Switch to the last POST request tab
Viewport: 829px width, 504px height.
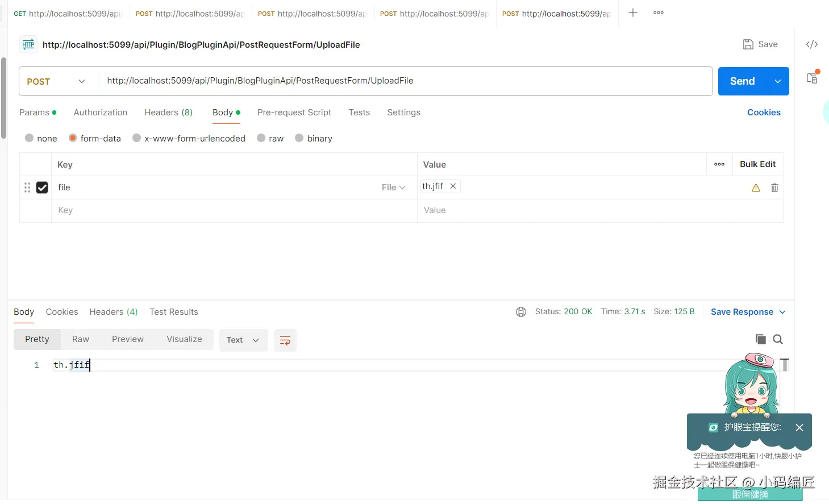pyautogui.click(x=557, y=14)
